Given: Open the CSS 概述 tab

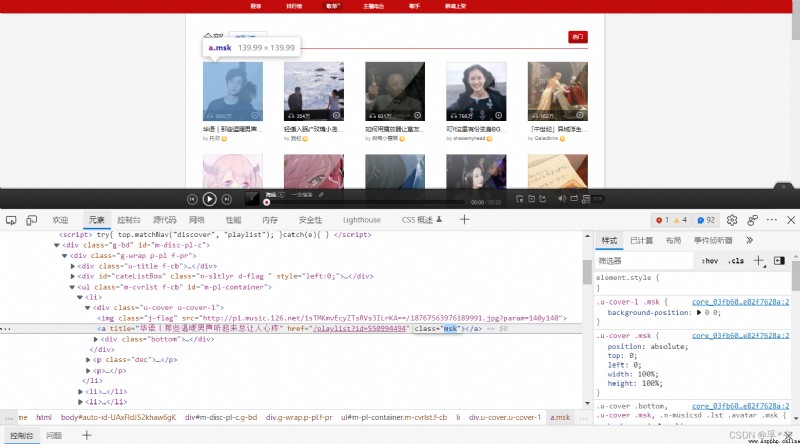Looking at the screenshot, I should [421, 220].
